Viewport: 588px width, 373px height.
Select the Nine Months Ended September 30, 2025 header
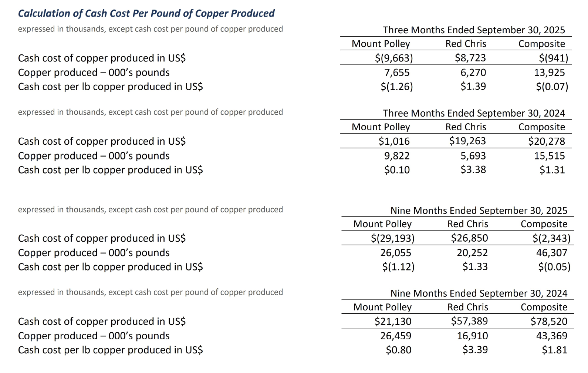(x=479, y=211)
